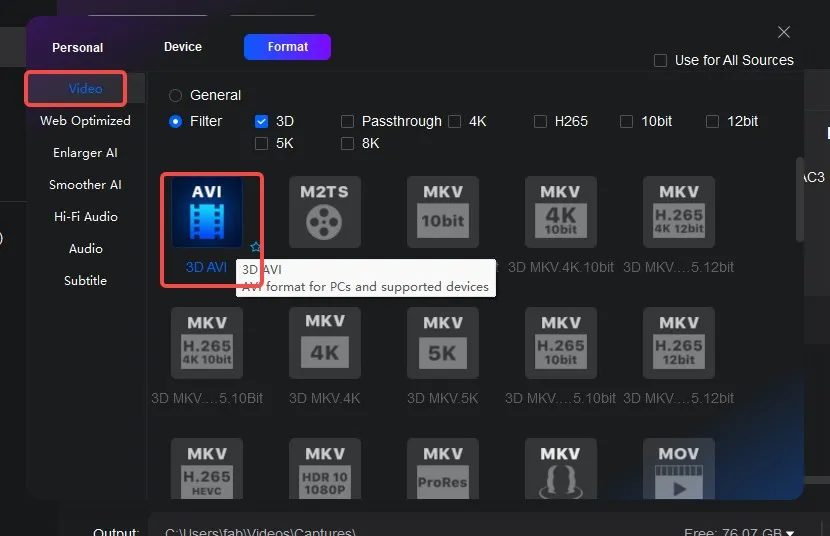Choose the M2TS format icon
The height and width of the screenshot is (536, 830).
tap(325, 212)
